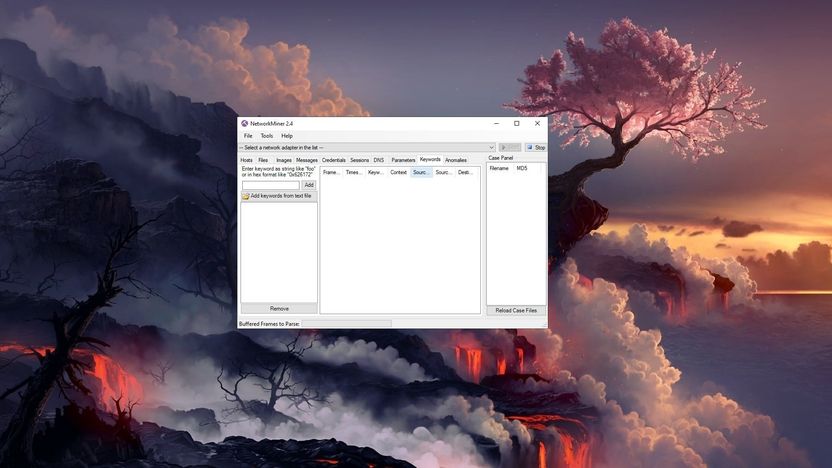Click the Remove keyword button
832x468 pixels.
click(279, 308)
